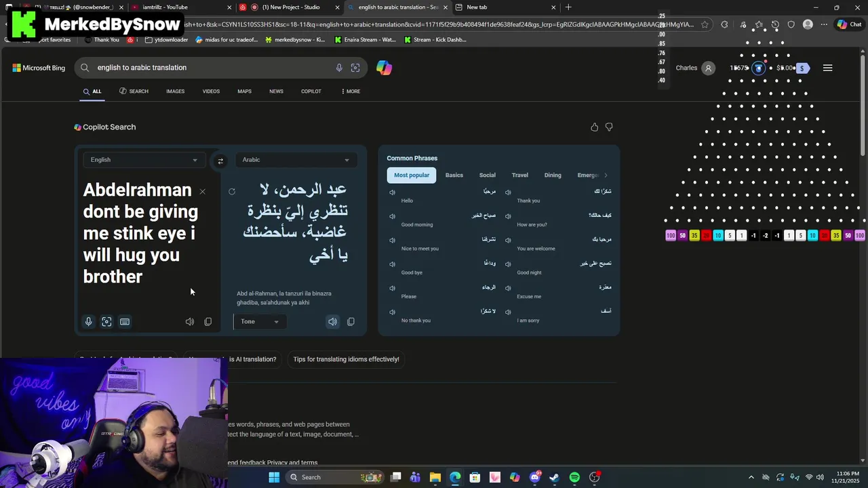Play pronunciation for Good morning

(392, 216)
